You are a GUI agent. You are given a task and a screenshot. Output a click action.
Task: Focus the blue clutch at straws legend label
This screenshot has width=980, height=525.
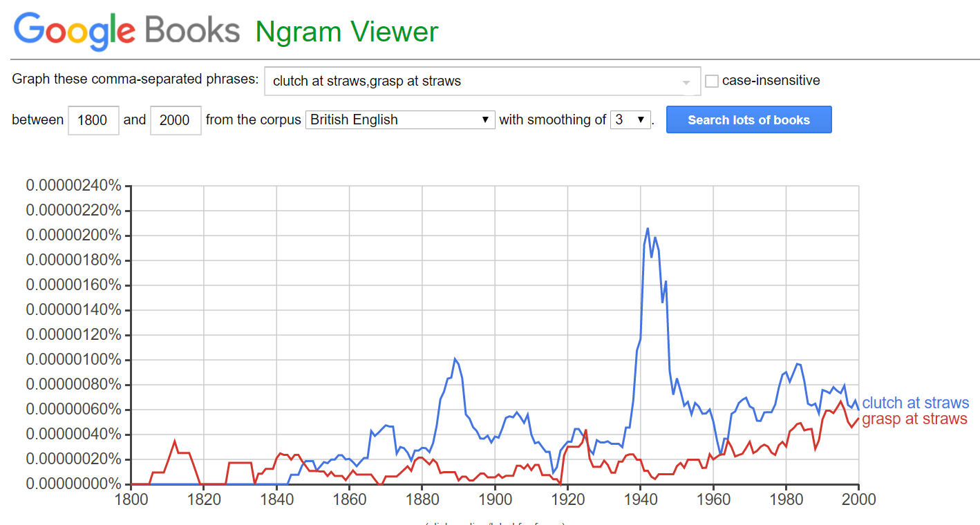(x=914, y=403)
